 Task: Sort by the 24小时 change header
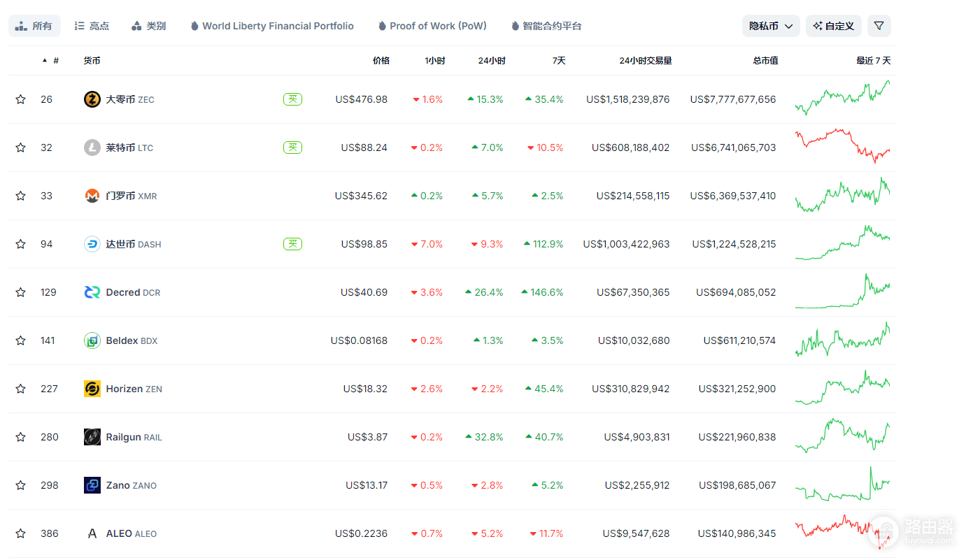point(492,61)
